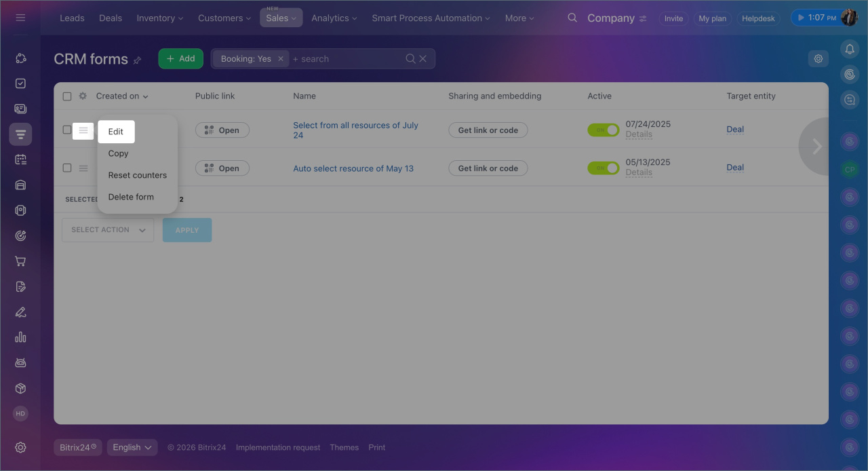Image resolution: width=868 pixels, height=471 pixels.
Task: Toggle active switch for July 24 form
Action: 603,130
